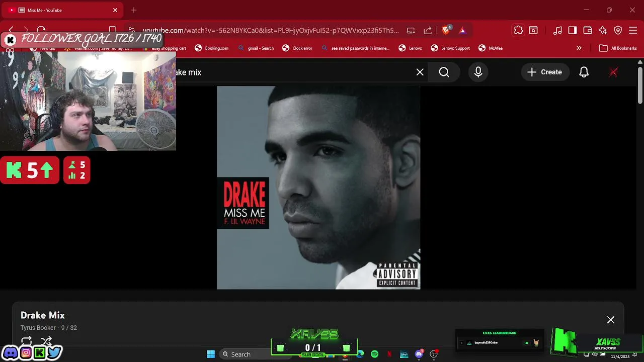Reload the current page
644x362 pixels.
[x=41, y=30]
